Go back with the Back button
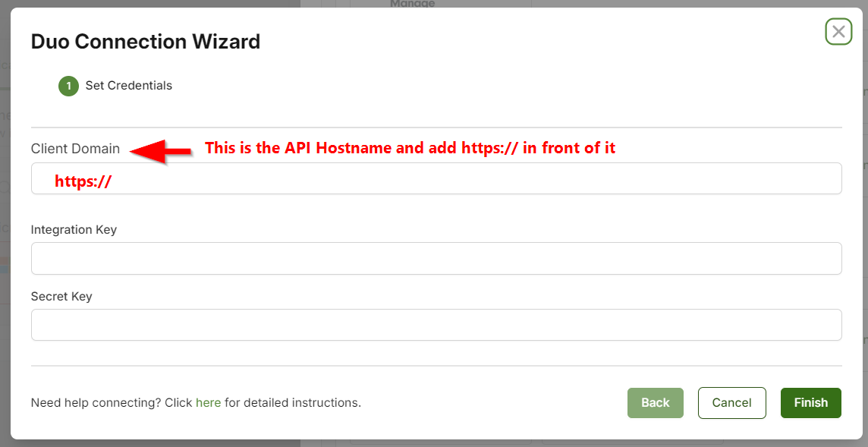868x447 pixels. pos(656,403)
